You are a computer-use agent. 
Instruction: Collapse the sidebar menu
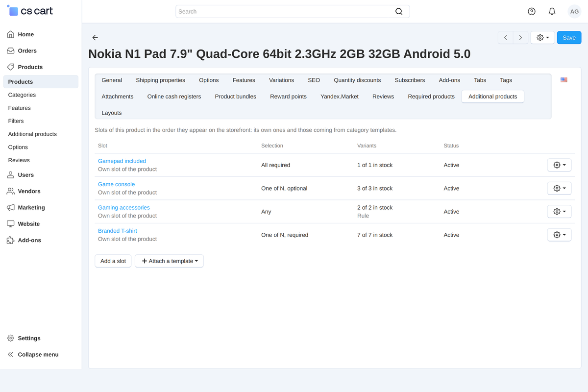coord(33,355)
